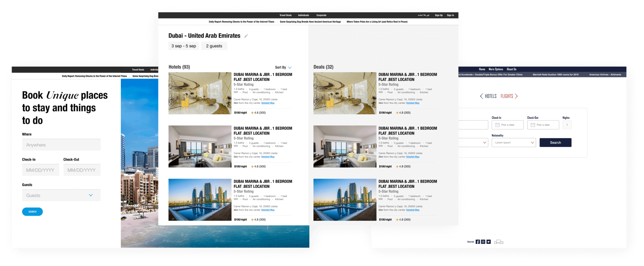Click the calendar icon in Check-In date picker
The width and height of the screenshot is (644, 266).
[x=497, y=125]
